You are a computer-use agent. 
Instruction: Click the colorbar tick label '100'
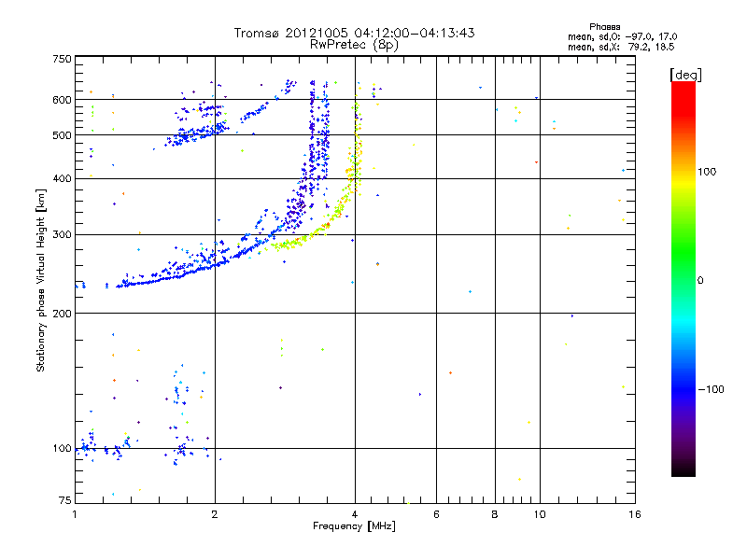707,172
